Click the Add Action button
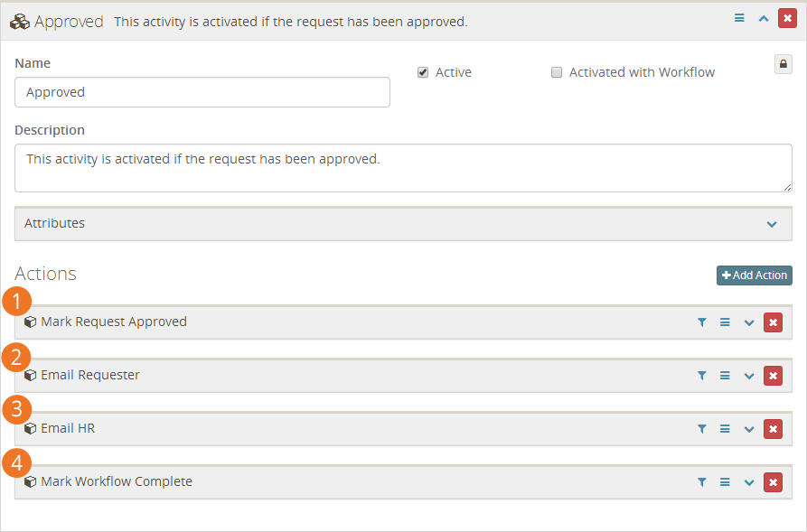The image size is (807, 532). point(754,275)
